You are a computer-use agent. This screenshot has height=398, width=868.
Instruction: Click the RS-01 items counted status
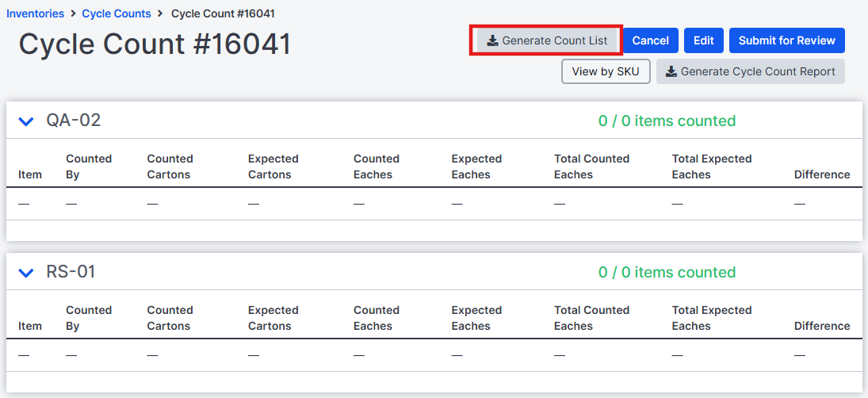click(667, 272)
